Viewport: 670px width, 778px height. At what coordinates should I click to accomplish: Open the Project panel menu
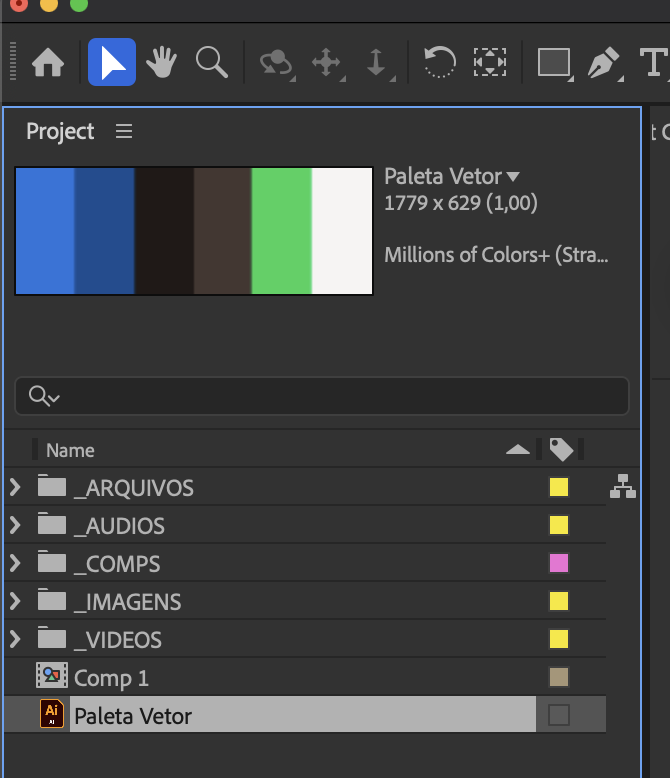click(x=124, y=131)
